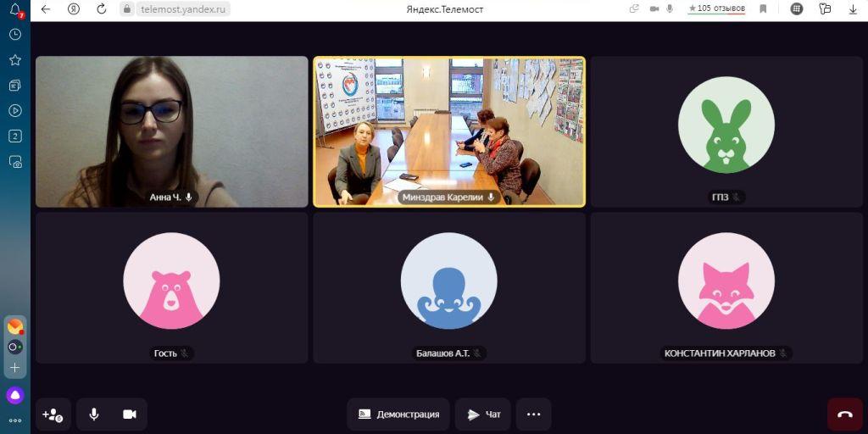Start screen sharing with Демонстрация button
Screen dimensions: 868x434
click(398, 415)
